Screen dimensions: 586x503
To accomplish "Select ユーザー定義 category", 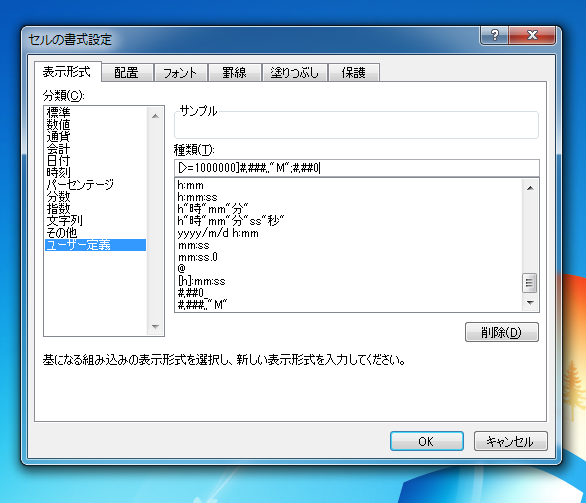I will [x=95, y=245].
